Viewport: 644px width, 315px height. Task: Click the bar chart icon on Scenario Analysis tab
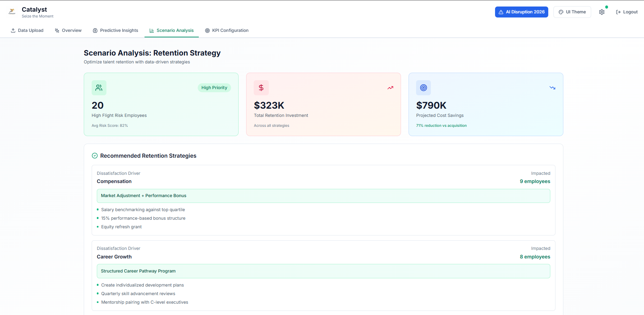click(152, 31)
